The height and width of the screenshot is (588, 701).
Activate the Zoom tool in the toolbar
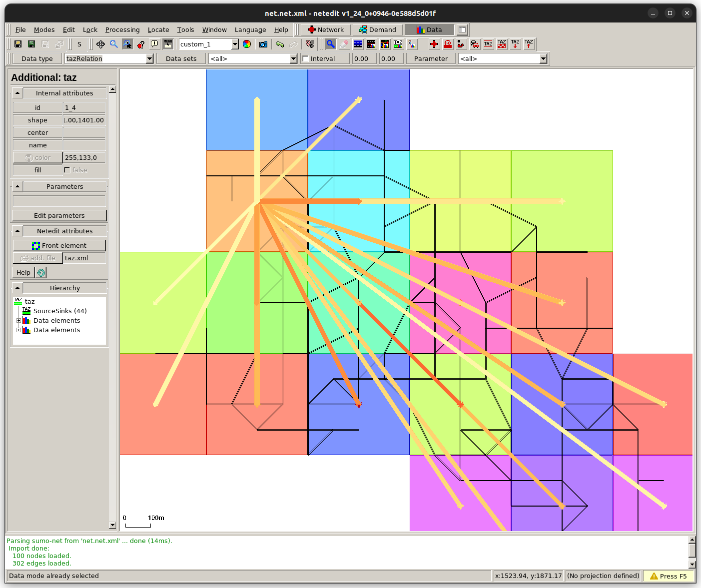pyautogui.click(x=113, y=44)
